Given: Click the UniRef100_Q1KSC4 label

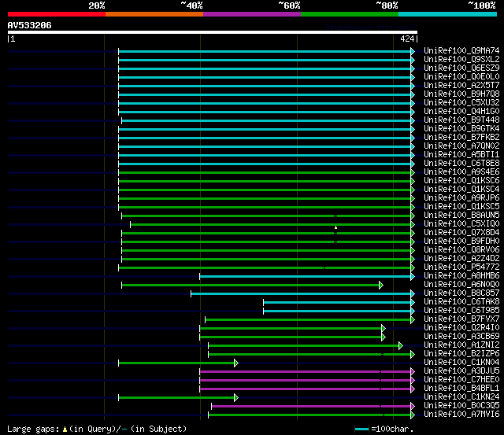Looking at the screenshot, I should coord(461,190).
